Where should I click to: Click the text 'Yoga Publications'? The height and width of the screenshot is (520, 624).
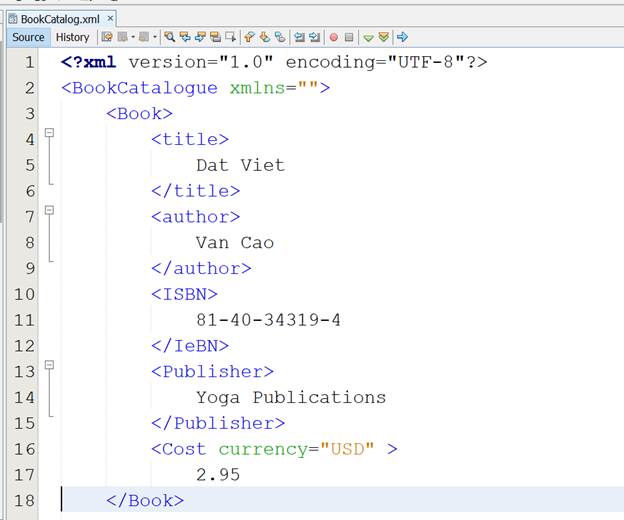pyautogui.click(x=291, y=397)
